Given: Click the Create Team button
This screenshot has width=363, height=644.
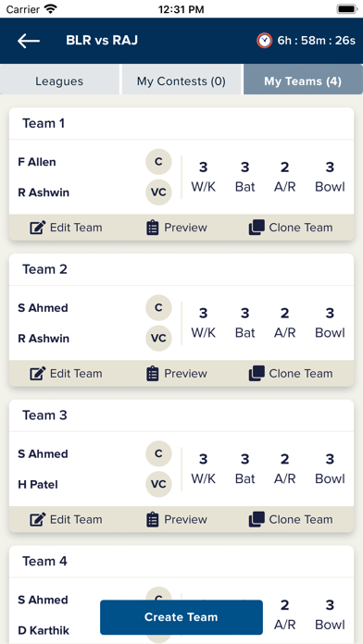Looking at the screenshot, I should pyautogui.click(x=181, y=617).
